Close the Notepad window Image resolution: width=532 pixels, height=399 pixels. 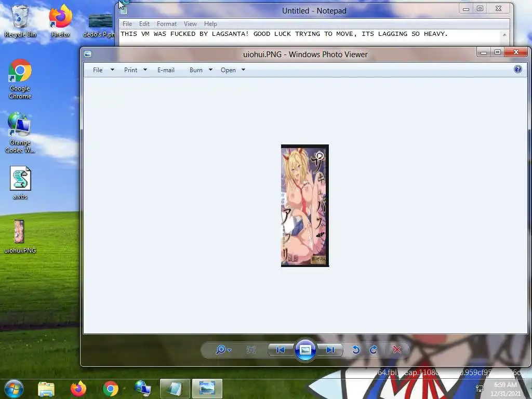498,9
